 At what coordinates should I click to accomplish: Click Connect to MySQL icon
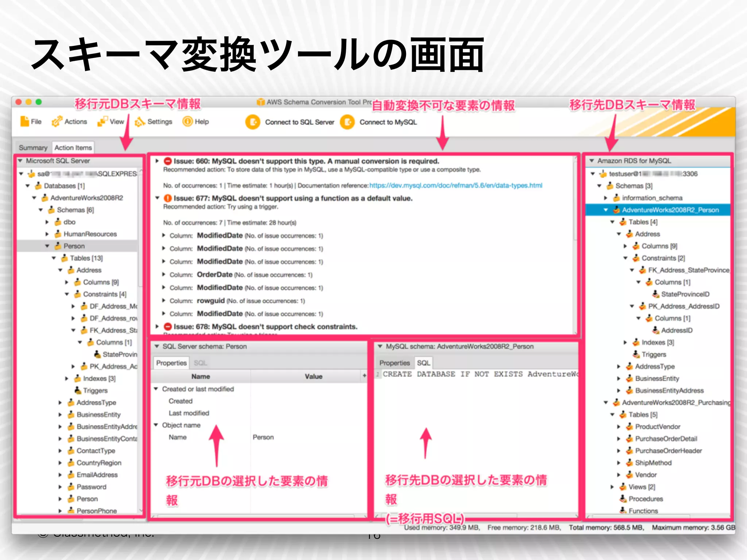click(348, 122)
